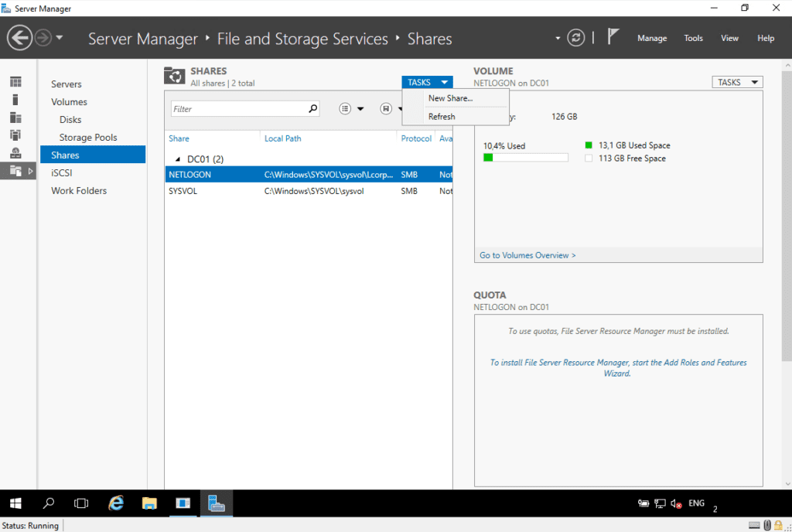
Task: Open the list view options dropdown arrow
Action: pyautogui.click(x=360, y=108)
